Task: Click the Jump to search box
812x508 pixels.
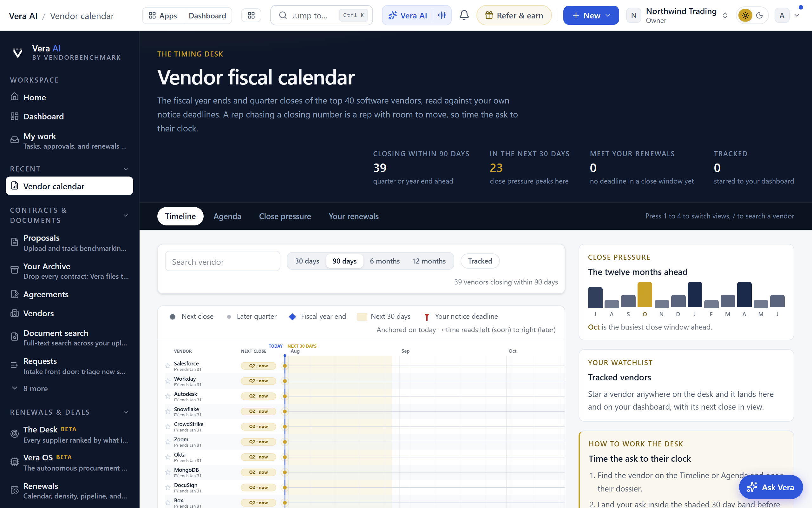Action: (x=321, y=16)
